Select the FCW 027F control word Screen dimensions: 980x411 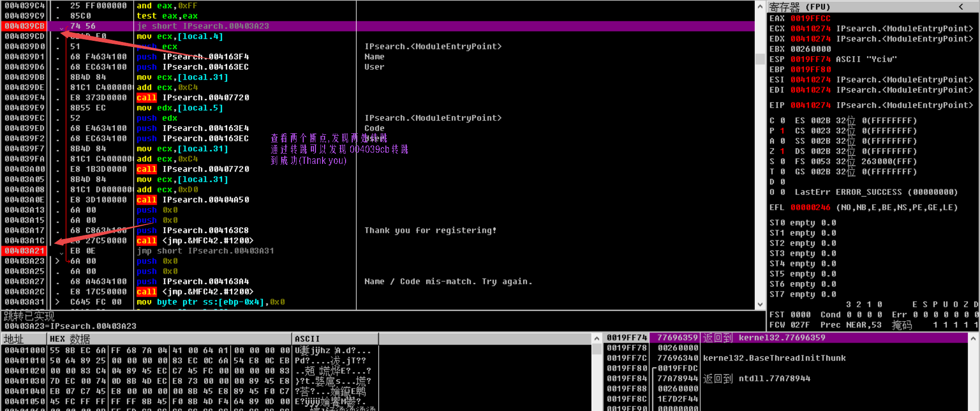(x=790, y=325)
